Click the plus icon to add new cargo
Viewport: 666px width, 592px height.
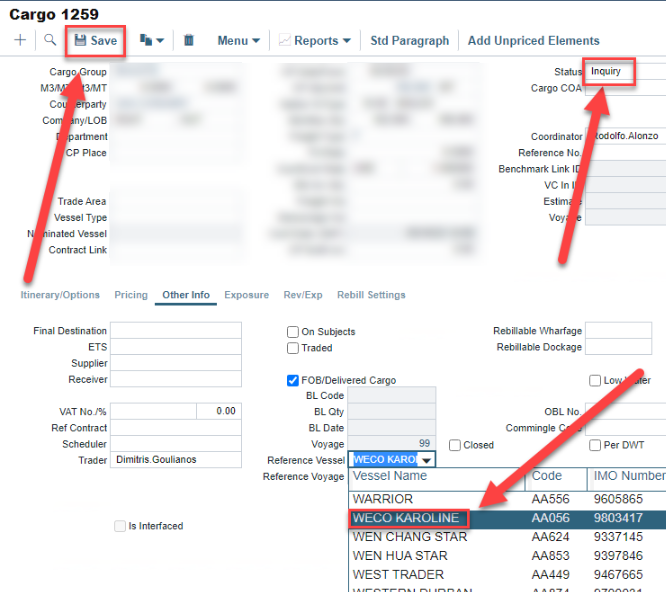[20, 41]
